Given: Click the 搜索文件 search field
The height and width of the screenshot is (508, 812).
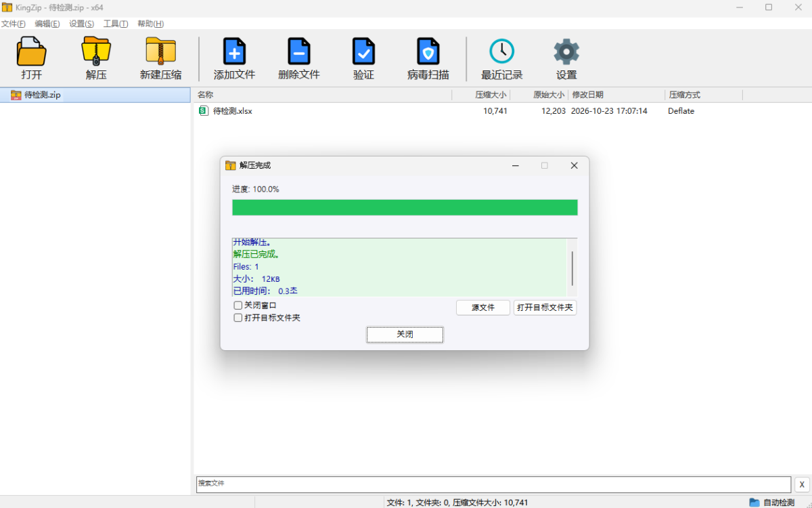Looking at the screenshot, I should [493, 484].
